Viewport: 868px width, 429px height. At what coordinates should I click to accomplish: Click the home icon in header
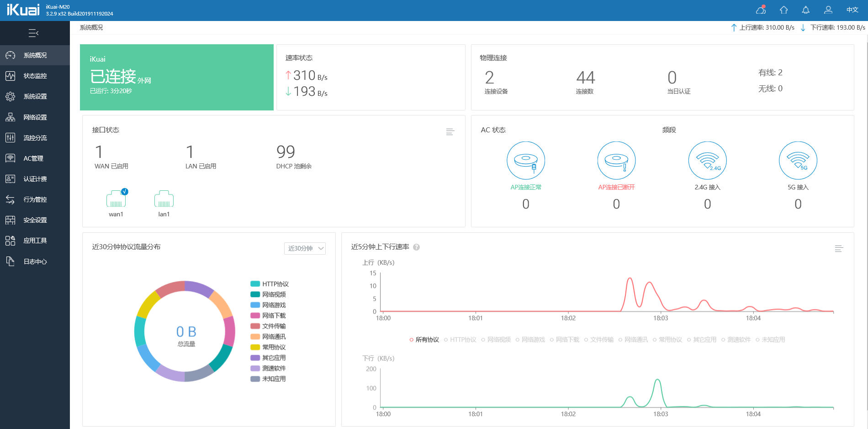783,10
